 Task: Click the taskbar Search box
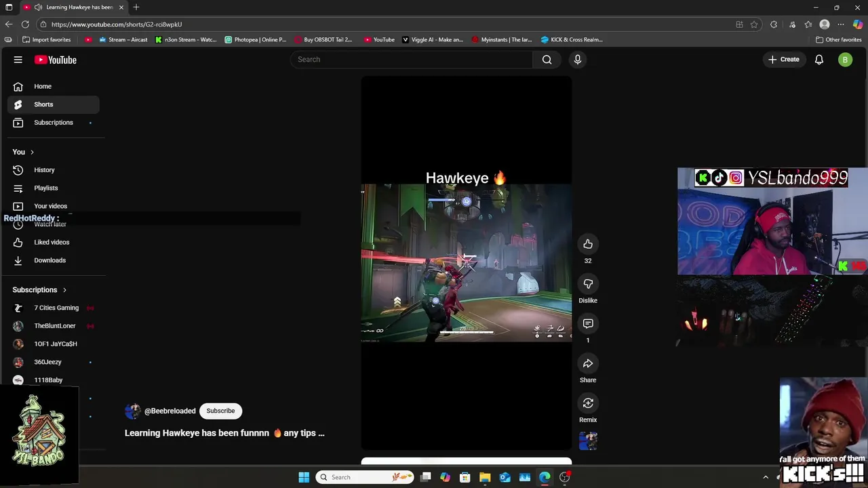(x=366, y=477)
